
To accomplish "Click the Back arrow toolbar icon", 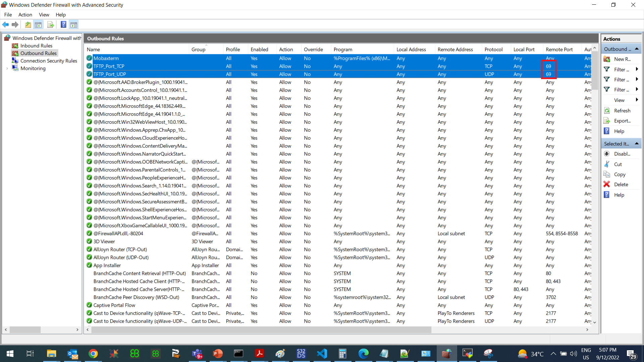I will 5,24.
